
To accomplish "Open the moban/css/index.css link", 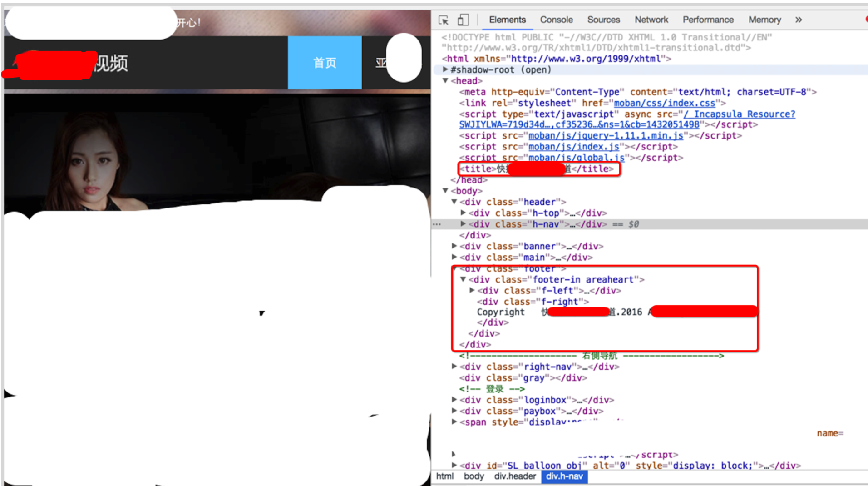I will 664,104.
